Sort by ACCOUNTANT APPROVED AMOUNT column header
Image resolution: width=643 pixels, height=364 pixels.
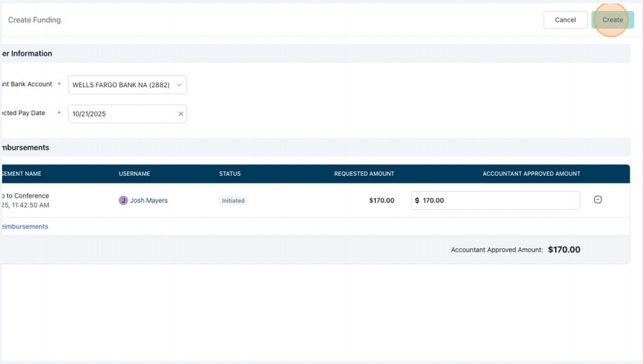[x=531, y=174]
